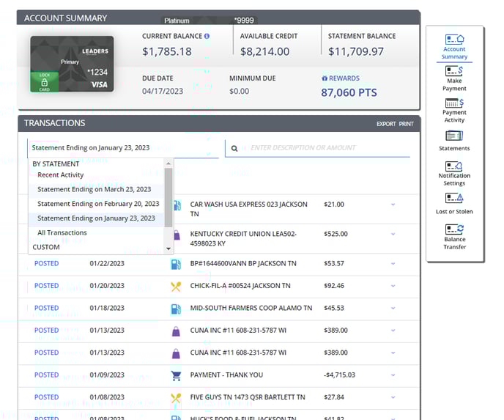
Task: Open the Make Payment icon
Action: click(454, 71)
